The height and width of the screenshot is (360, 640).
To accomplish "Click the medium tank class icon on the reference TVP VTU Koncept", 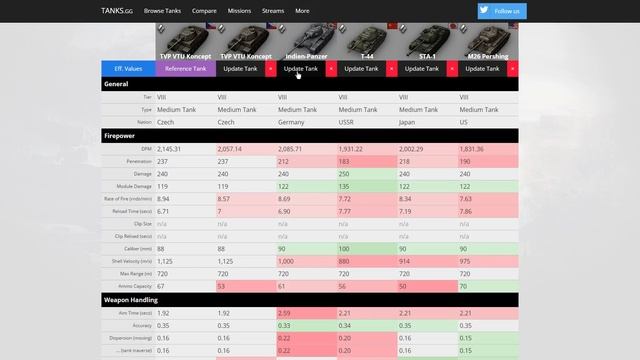I will (161, 28).
